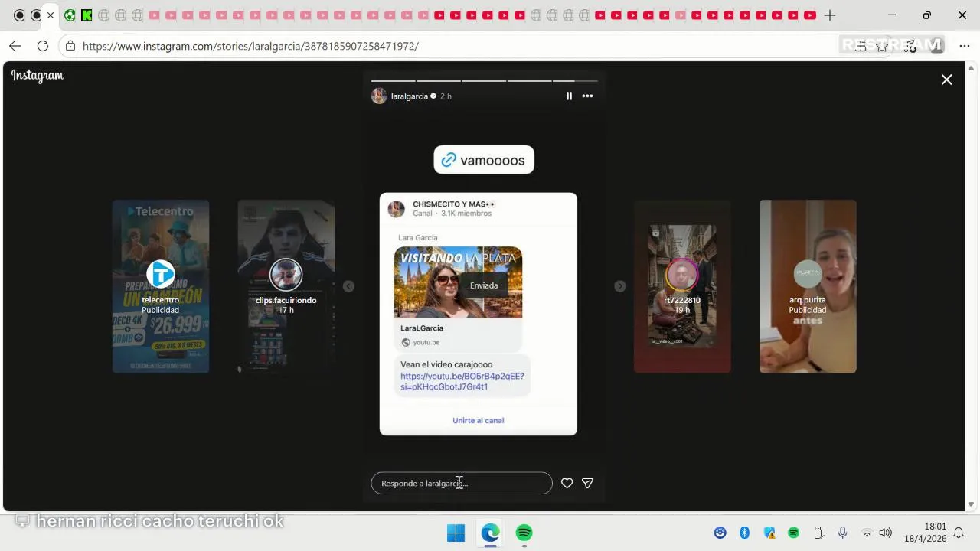Click the browser back arrow
980x551 pixels.
pos(15,46)
